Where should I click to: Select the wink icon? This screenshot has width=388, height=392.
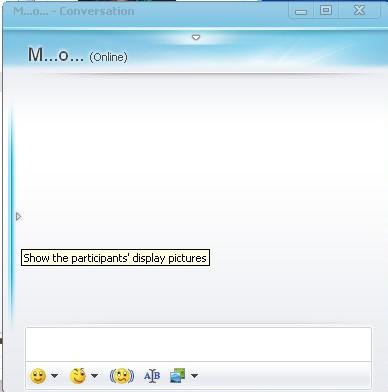(78, 376)
